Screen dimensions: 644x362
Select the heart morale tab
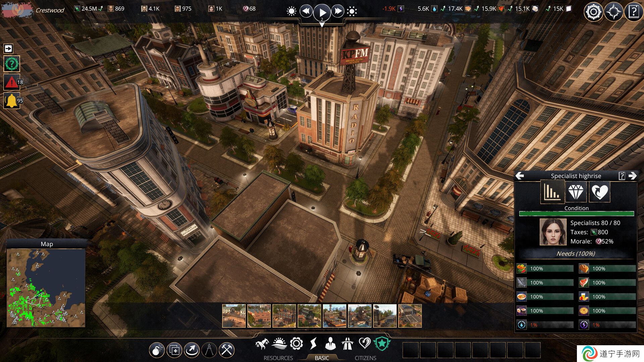click(599, 192)
